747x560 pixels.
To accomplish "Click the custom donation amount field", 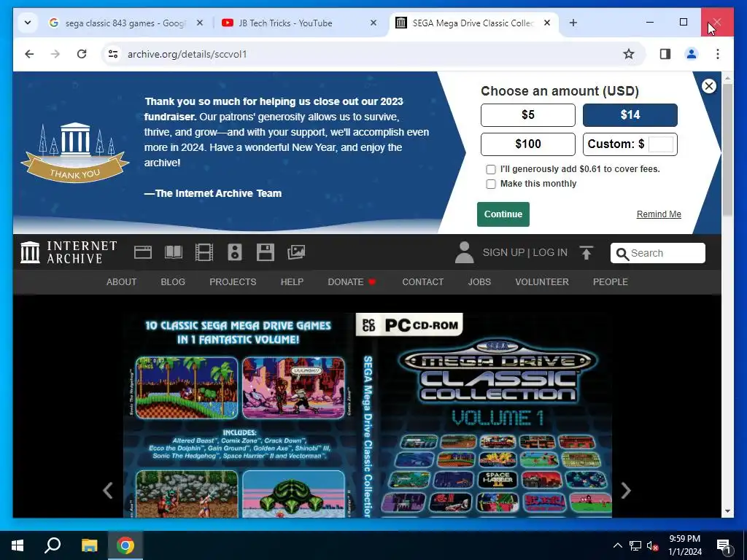I will (661, 144).
